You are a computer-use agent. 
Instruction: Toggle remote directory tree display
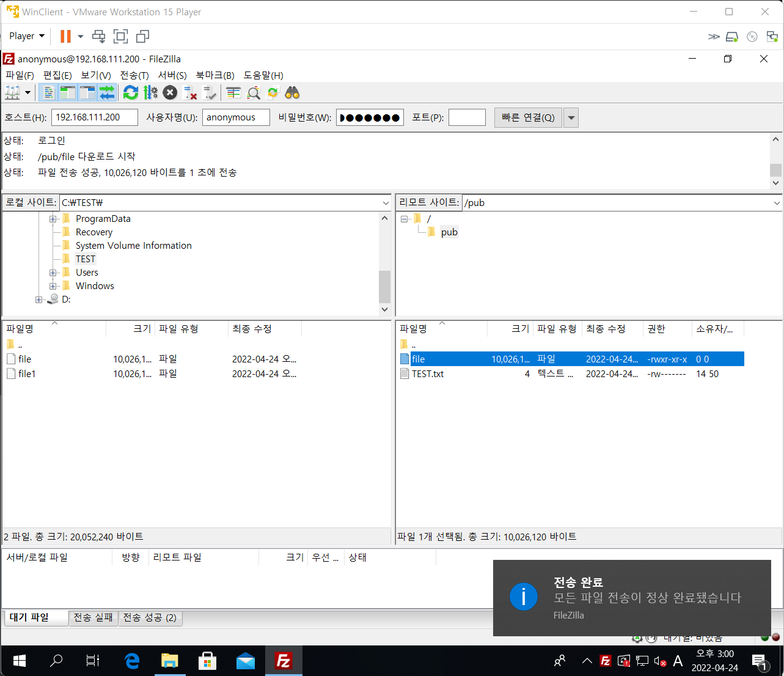[x=87, y=93]
